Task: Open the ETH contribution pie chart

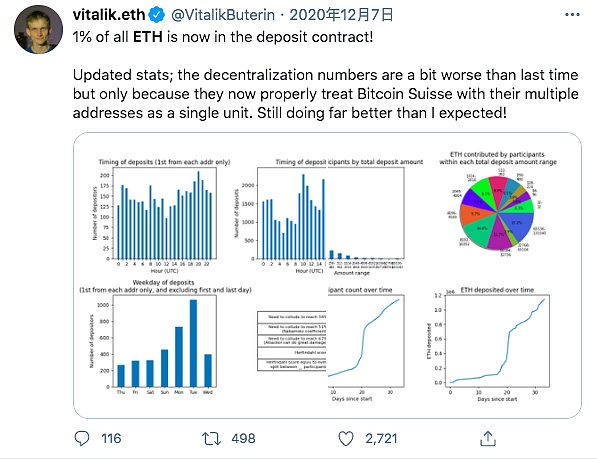Action: [498, 204]
